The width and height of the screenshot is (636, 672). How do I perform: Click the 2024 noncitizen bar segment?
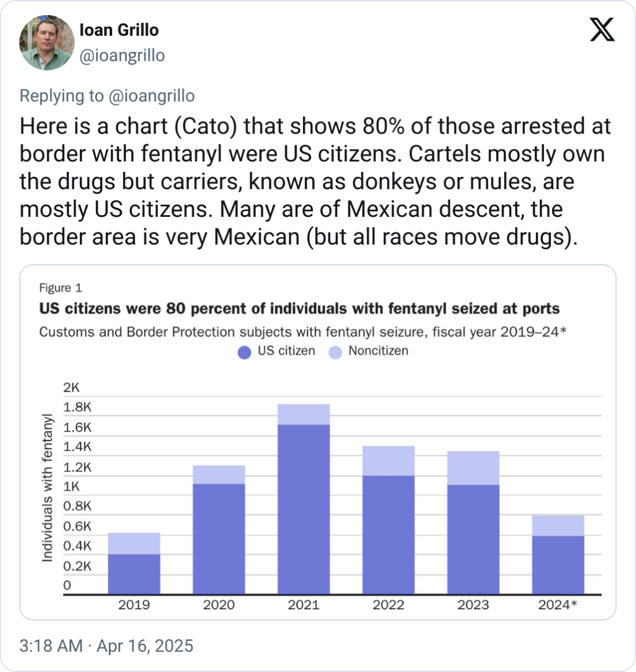558,525
